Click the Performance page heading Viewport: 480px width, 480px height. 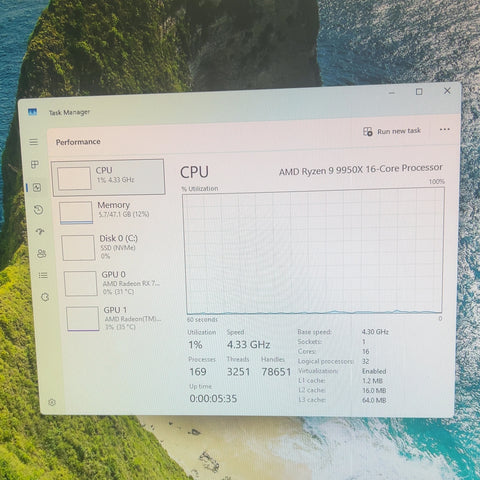pos(78,142)
